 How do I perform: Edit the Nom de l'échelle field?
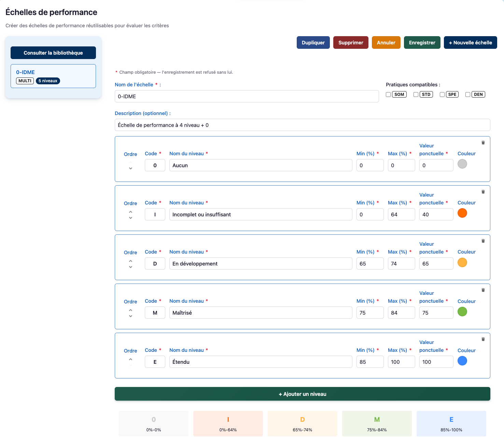point(247,96)
